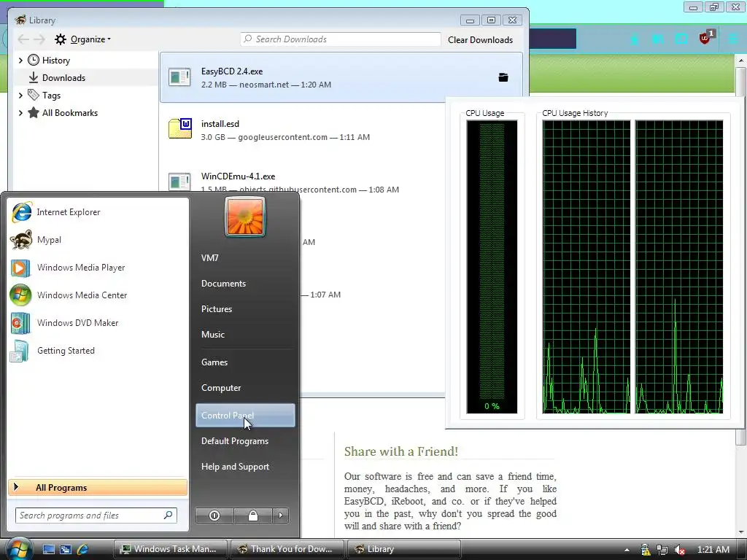The image size is (747, 560).
Task: Click the network tray icon
Action: click(662, 550)
